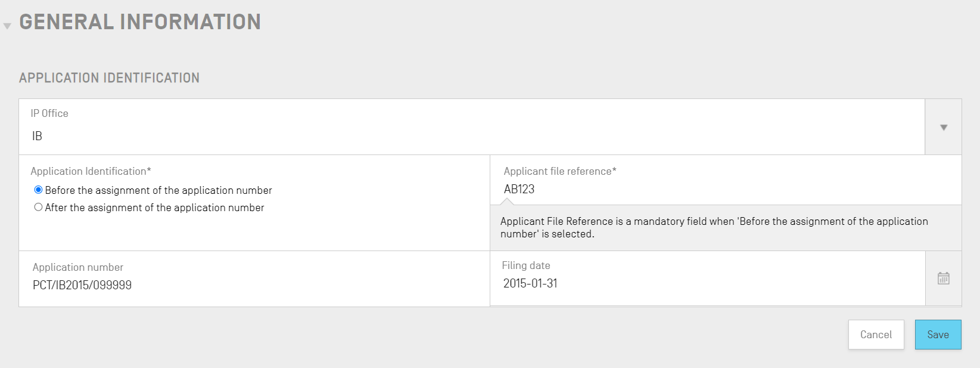This screenshot has height=368, width=980.
Task: Open the filing date calendar picker
Action: (943, 279)
